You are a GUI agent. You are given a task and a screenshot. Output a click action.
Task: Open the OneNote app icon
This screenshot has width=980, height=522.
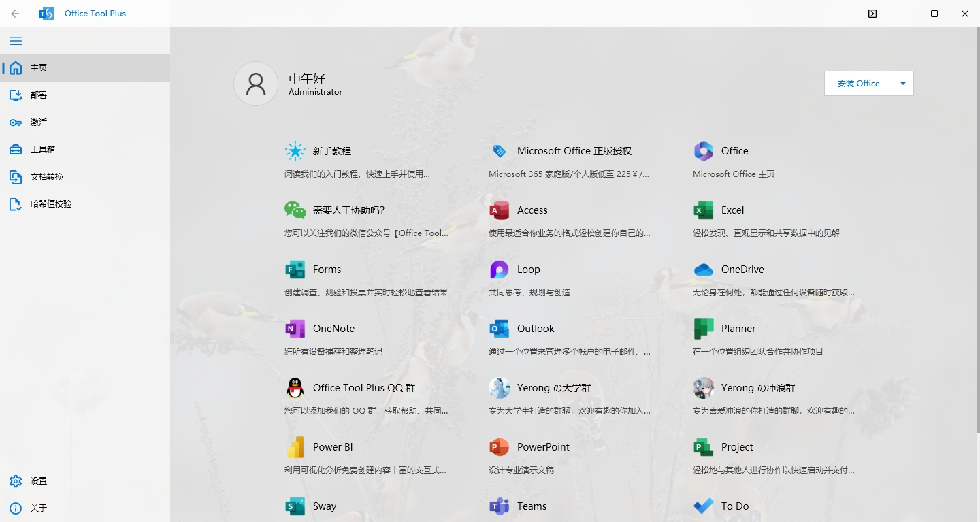(x=295, y=329)
